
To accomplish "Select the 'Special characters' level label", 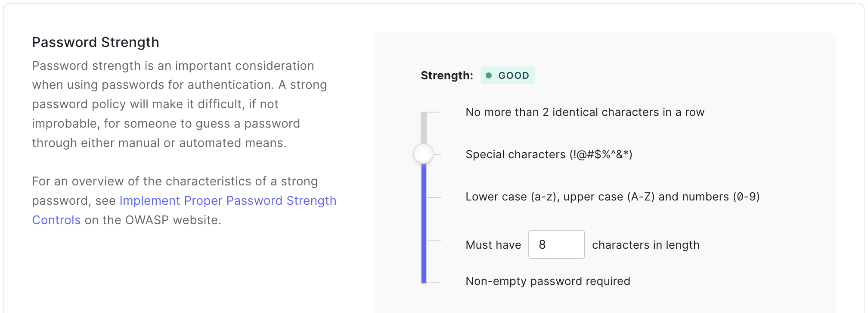I will point(549,154).
